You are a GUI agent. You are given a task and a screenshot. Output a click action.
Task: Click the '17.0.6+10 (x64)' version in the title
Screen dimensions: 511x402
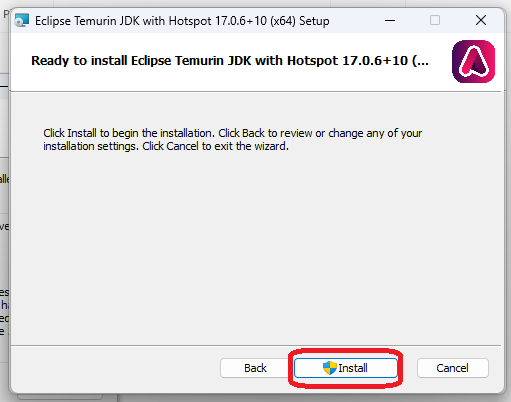[255, 21]
